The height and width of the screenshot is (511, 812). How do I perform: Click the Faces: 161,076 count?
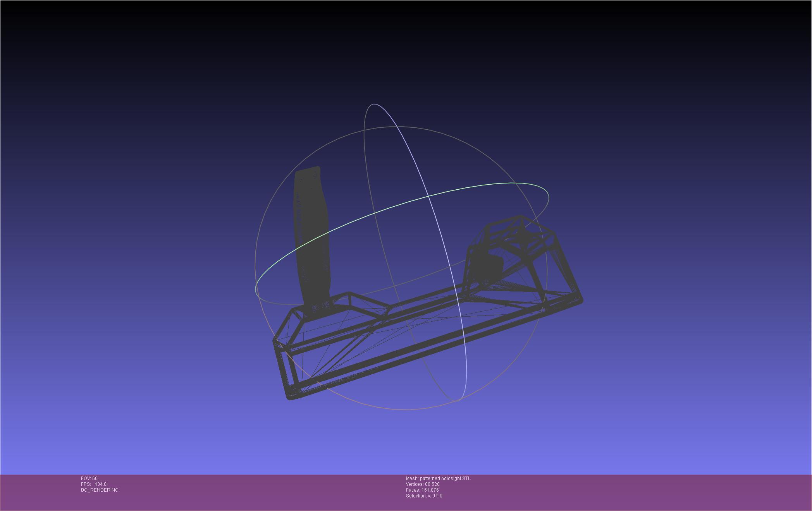(422, 490)
